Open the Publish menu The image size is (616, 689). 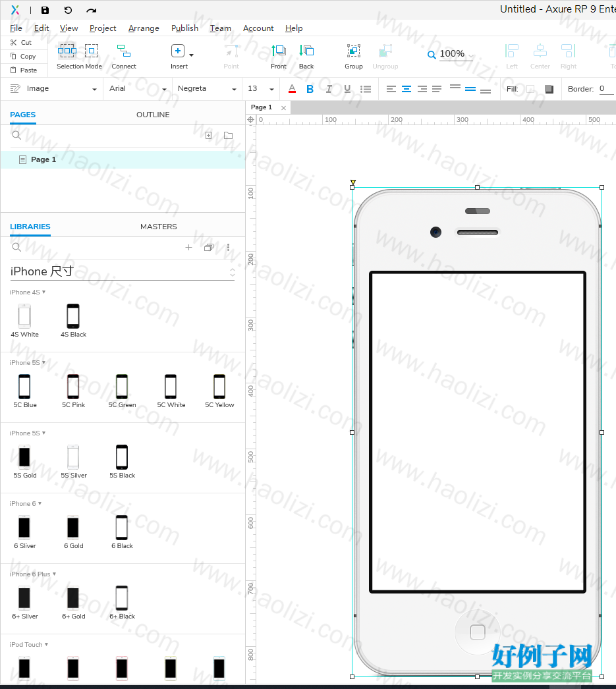tap(184, 28)
